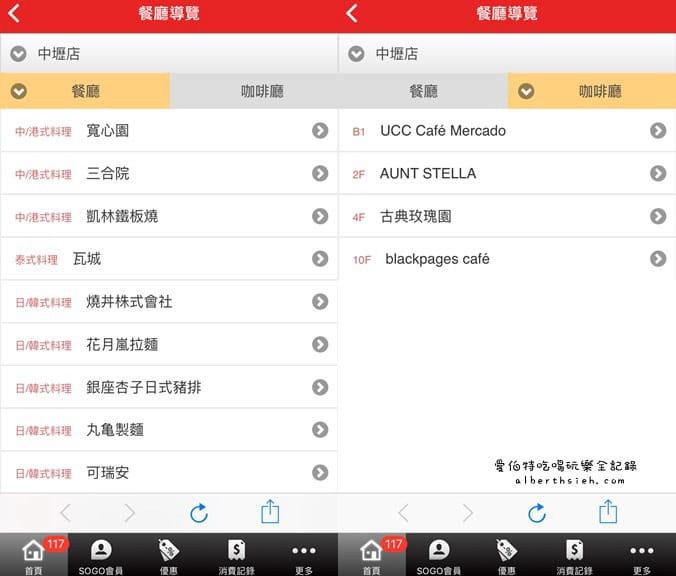676x576 pixels.
Task: Tap back arrow in right screen header
Action: (352, 13)
